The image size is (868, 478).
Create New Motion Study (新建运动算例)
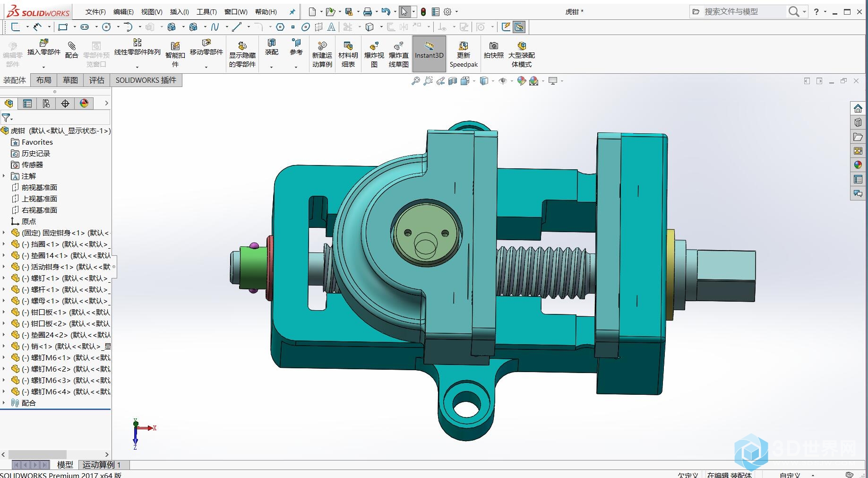(322, 54)
